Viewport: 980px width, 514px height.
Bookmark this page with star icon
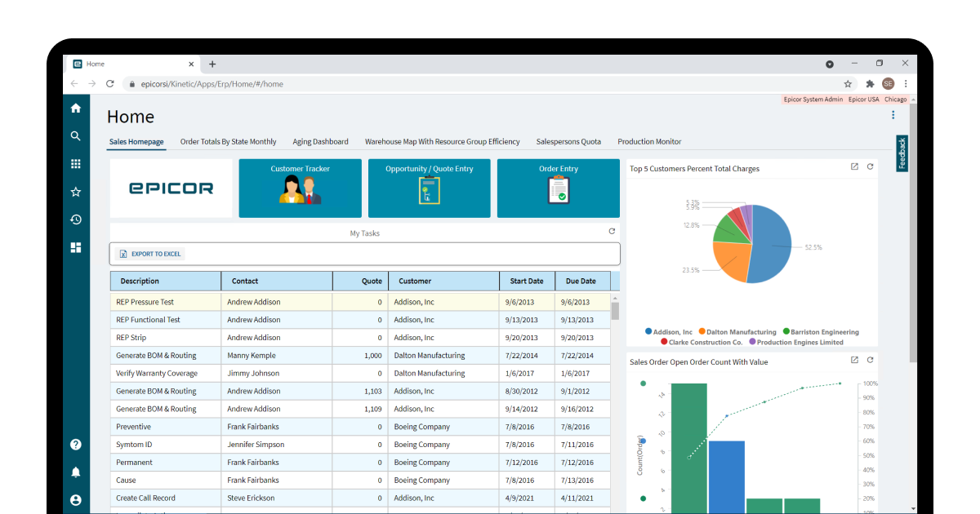pyautogui.click(x=848, y=83)
